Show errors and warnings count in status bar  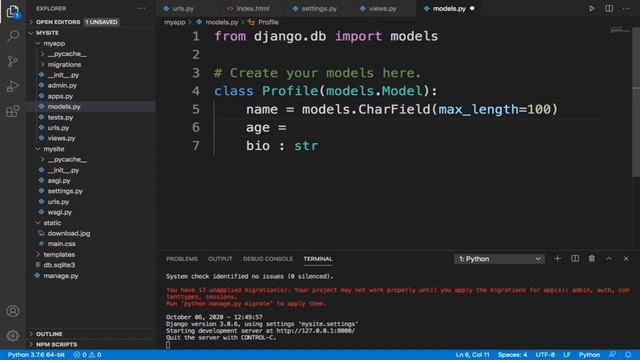pyautogui.click(x=87, y=355)
